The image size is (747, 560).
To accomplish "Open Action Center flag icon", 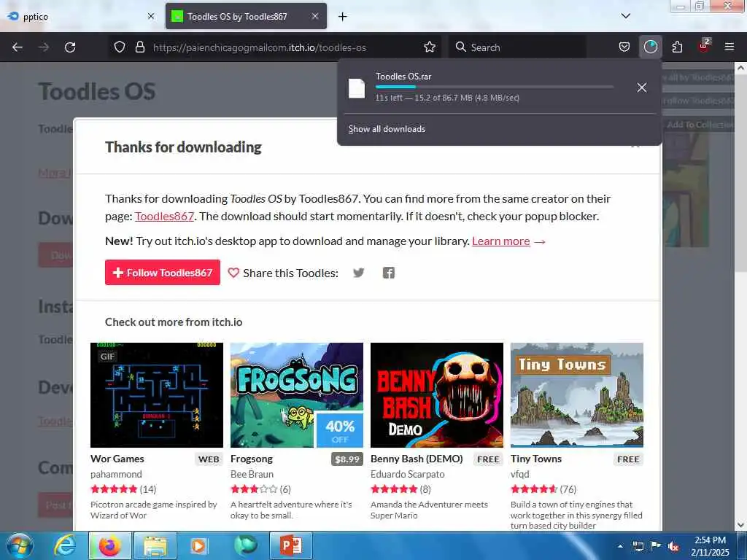I will [x=656, y=546].
